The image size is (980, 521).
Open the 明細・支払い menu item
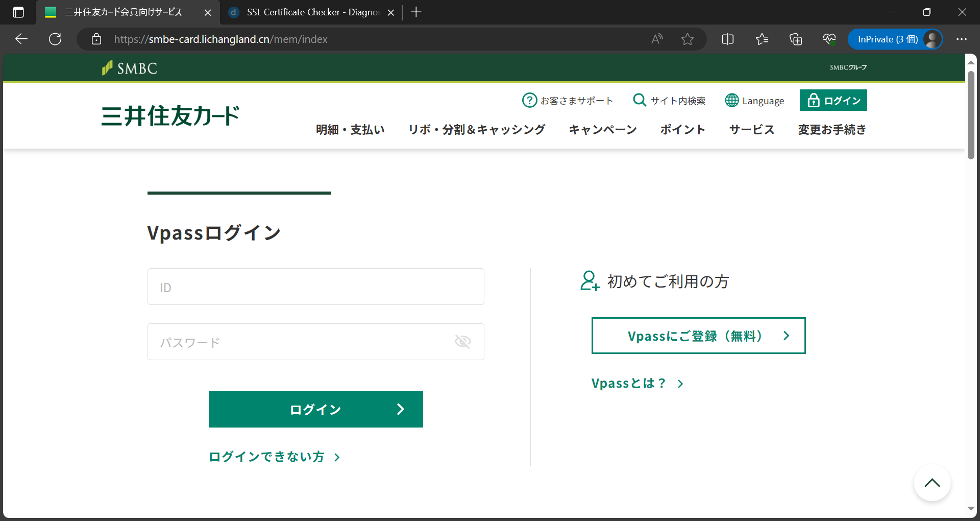(350, 130)
